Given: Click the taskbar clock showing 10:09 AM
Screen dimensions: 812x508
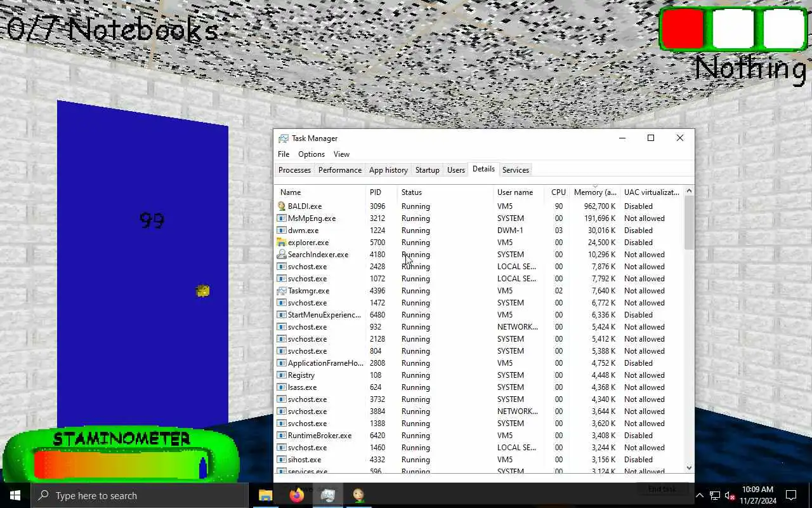Looking at the screenshot, I should [x=757, y=495].
